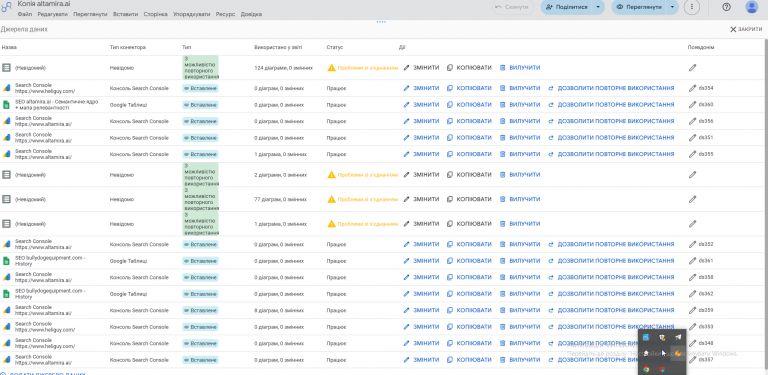Click the Search Console icon in ds354 row
The width and height of the screenshot is (768, 375).
click(x=6, y=89)
